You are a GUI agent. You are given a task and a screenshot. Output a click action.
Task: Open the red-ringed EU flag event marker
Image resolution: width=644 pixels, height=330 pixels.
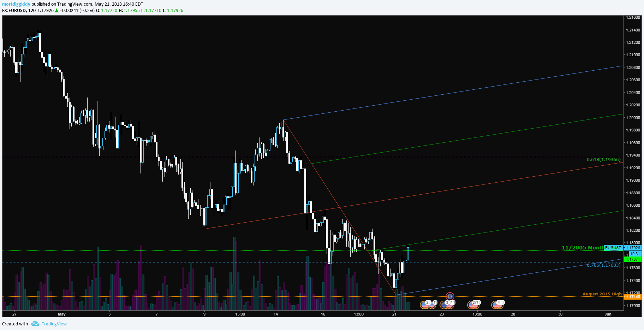click(x=450, y=296)
